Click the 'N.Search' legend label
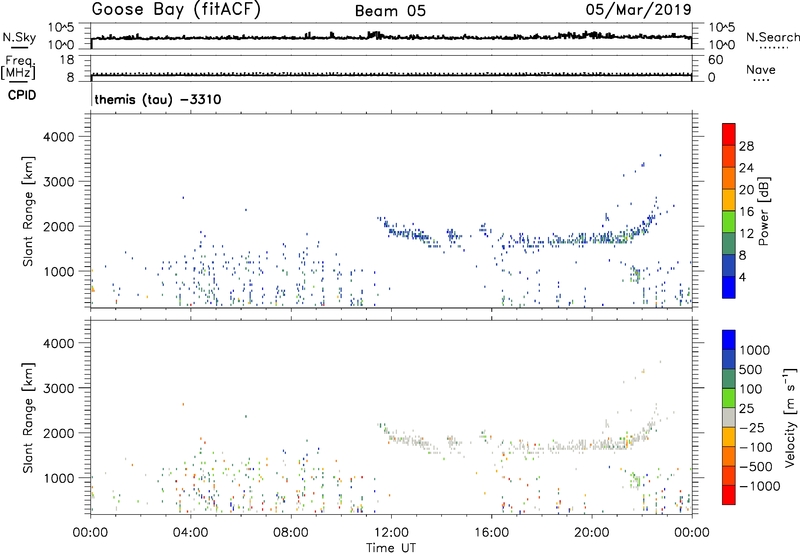This screenshot has height=554, width=800. pyautogui.click(x=772, y=37)
